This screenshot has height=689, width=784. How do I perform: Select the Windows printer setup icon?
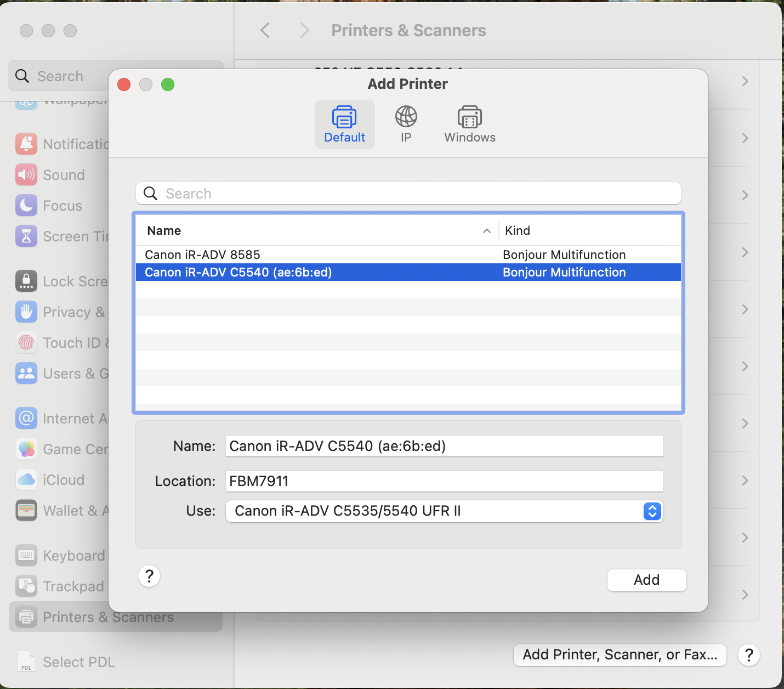tap(469, 123)
